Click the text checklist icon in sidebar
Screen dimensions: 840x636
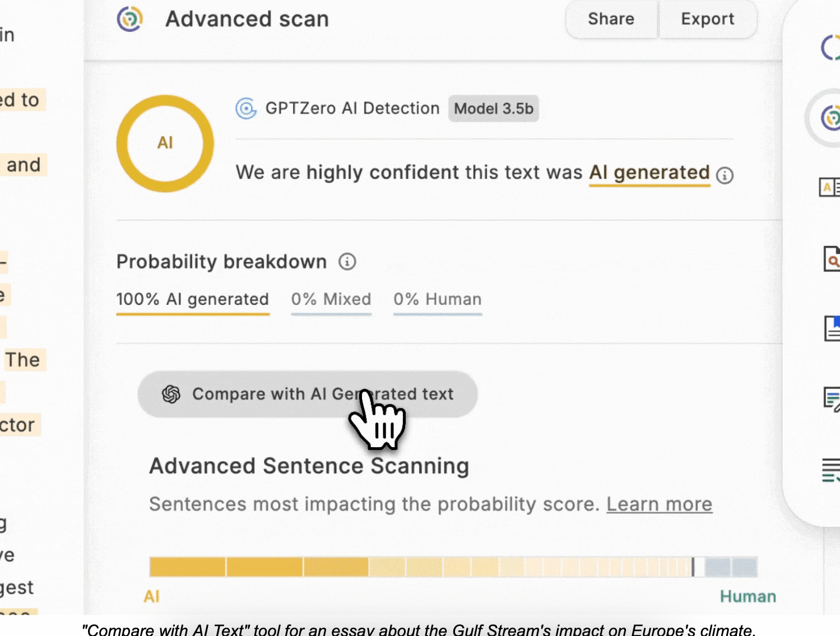click(832, 470)
